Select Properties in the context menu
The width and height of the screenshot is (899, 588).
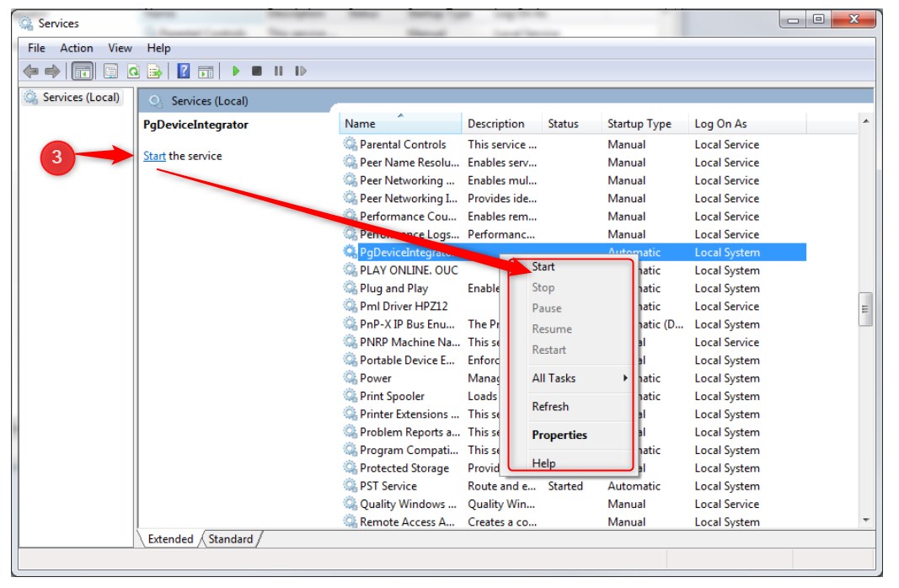559,436
